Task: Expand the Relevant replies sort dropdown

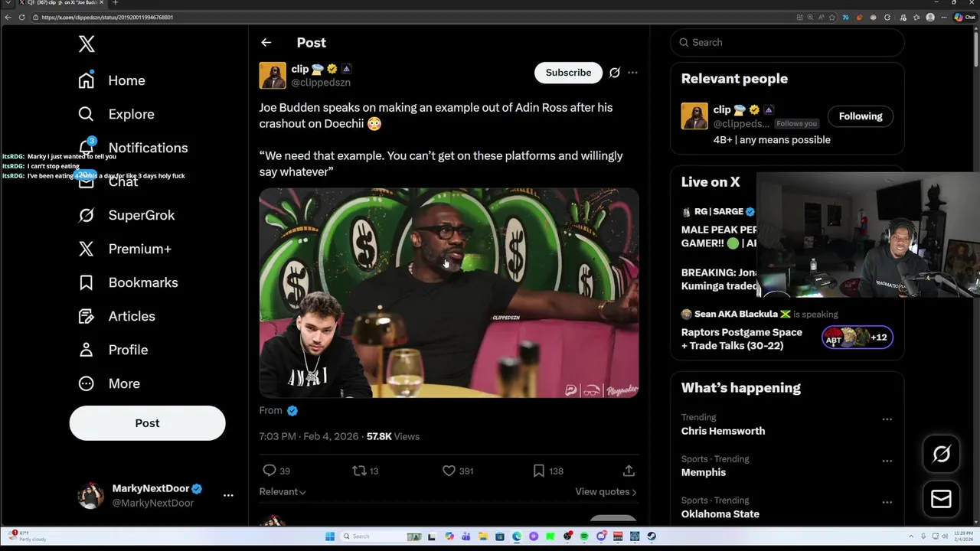Action: (283, 491)
